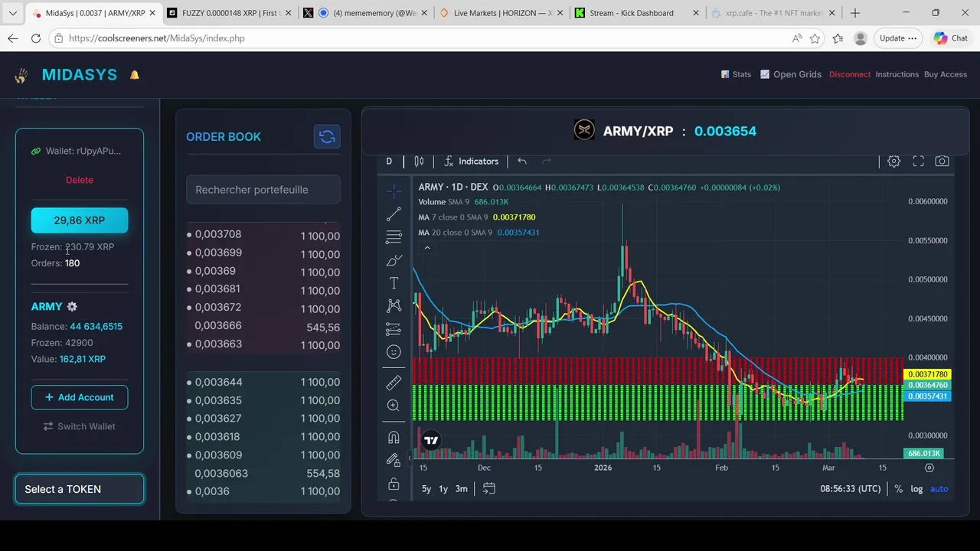Refresh the order book
This screenshot has width=980, height=551.
point(327,137)
